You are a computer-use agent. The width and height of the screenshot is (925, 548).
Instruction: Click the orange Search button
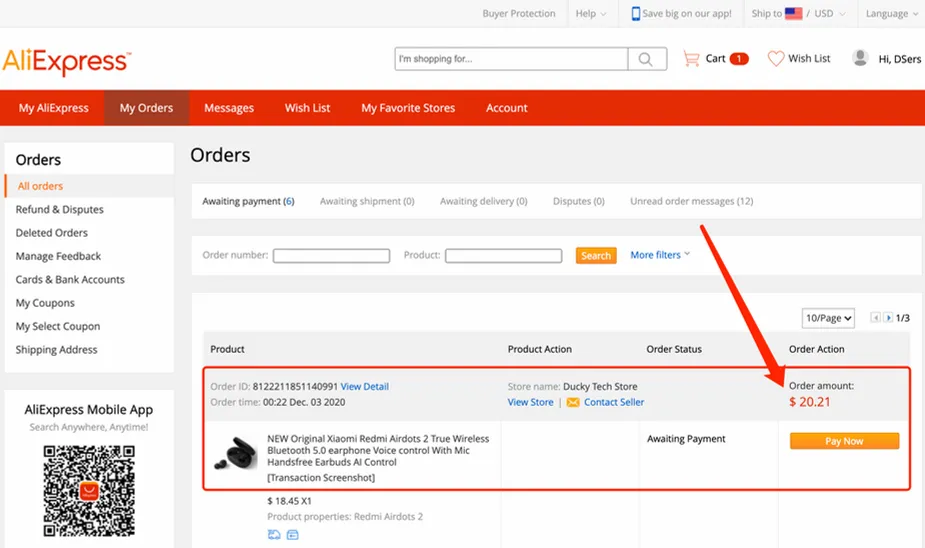coord(596,255)
